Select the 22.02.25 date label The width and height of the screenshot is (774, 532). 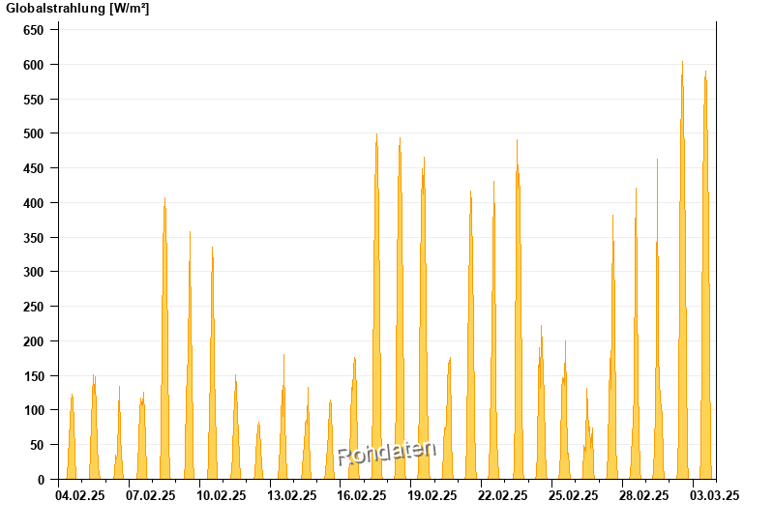coord(502,495)
